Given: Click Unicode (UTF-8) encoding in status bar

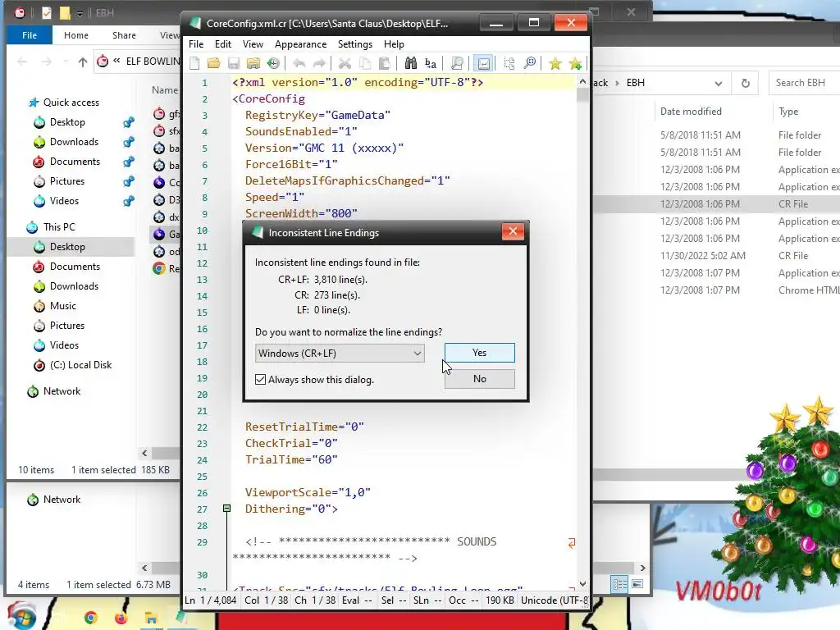Looking at the screenshot, I should pyautogui.click(x=555, y=600).
